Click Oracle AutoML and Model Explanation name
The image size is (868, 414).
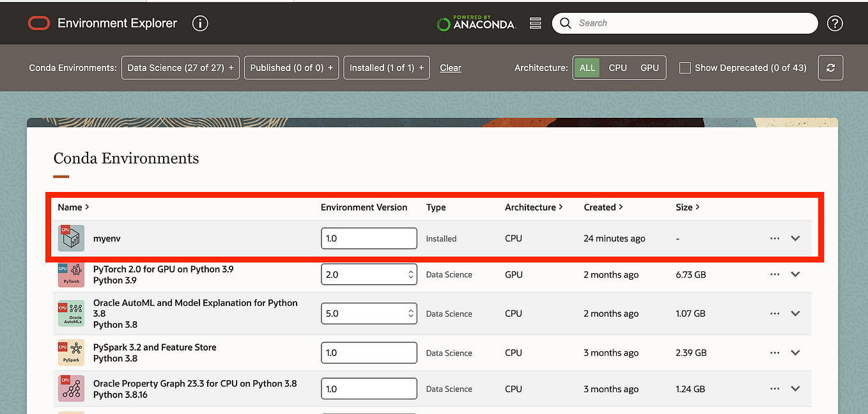[x=196, y=308]
